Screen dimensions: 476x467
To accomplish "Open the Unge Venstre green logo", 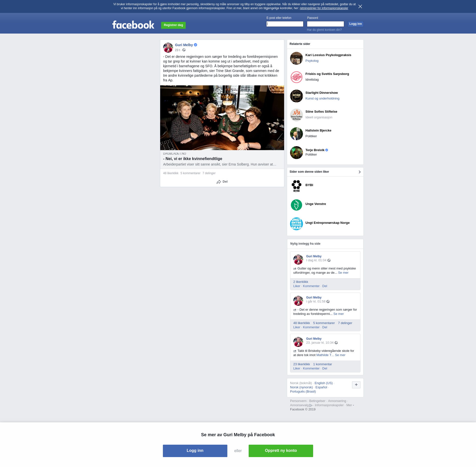I will click(297, 205).
